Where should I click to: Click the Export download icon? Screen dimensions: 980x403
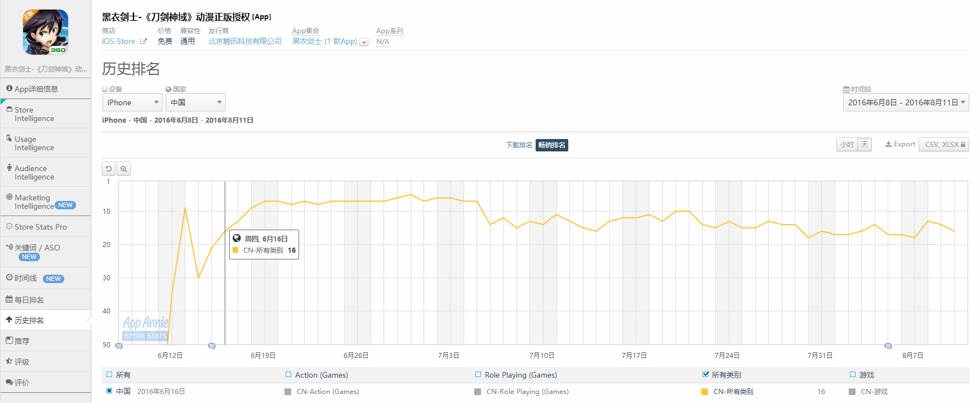888,145
